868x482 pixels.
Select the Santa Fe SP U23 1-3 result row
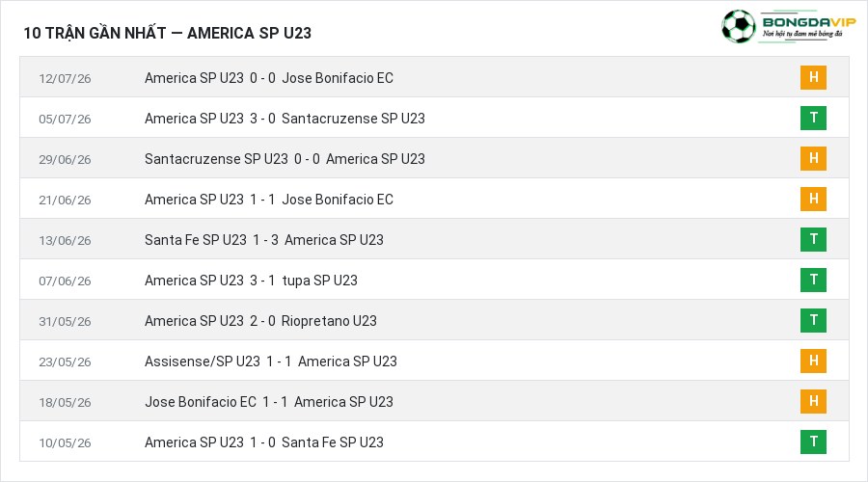coord(434,239)
